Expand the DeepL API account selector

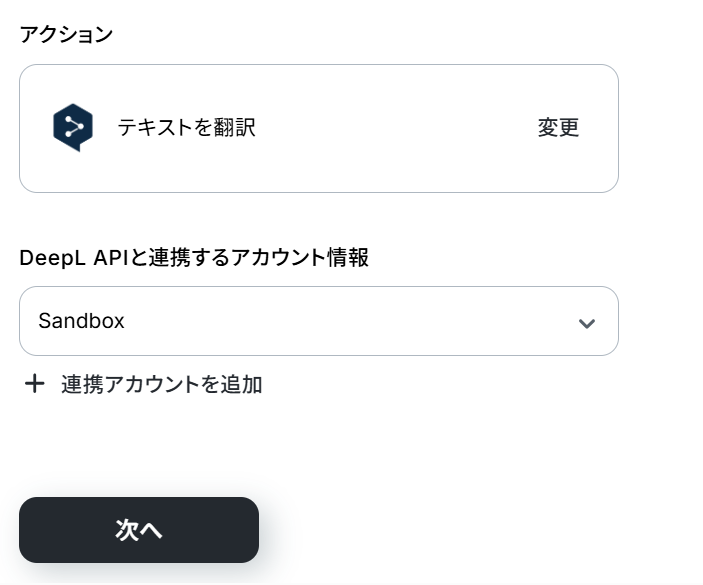pos(319,321)
